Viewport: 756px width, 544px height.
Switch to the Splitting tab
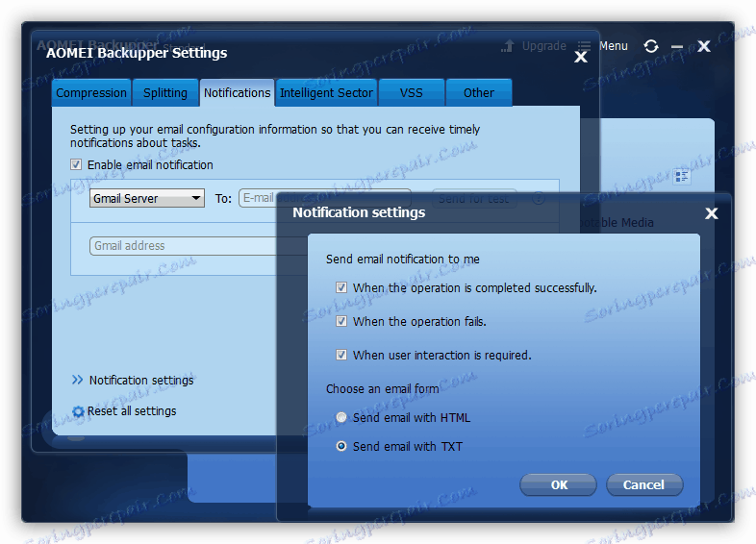click(165, 93)
